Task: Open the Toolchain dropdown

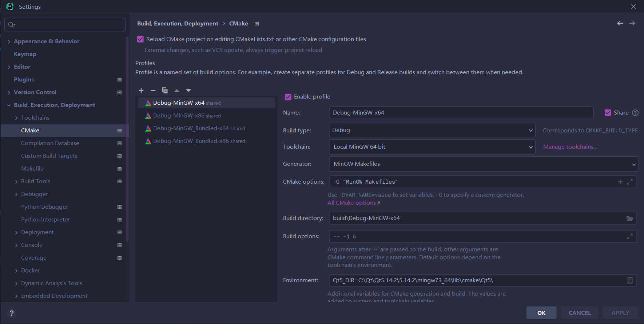Action: 432,147
